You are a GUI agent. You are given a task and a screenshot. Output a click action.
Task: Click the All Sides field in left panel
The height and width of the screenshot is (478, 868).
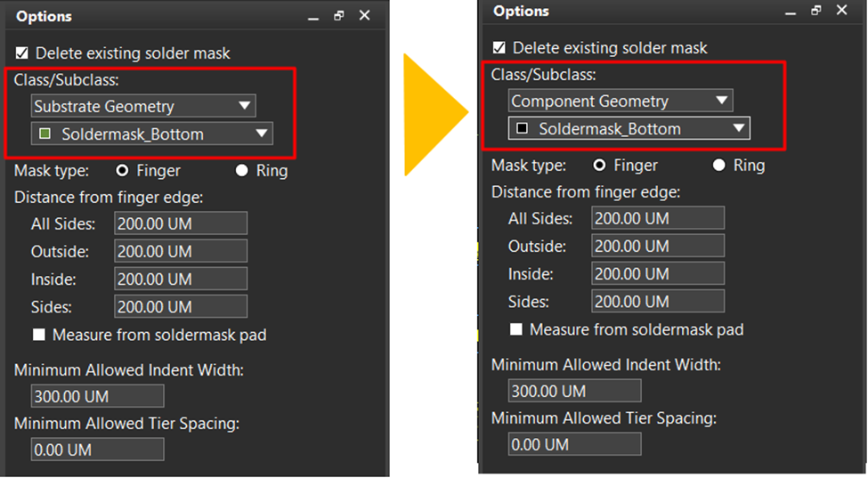(181, 223)
